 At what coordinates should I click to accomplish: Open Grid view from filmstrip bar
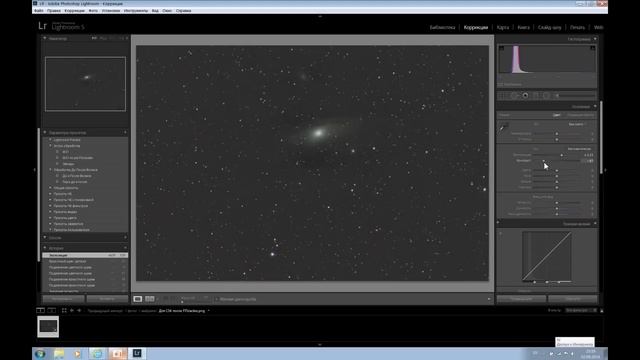(64, 311)
